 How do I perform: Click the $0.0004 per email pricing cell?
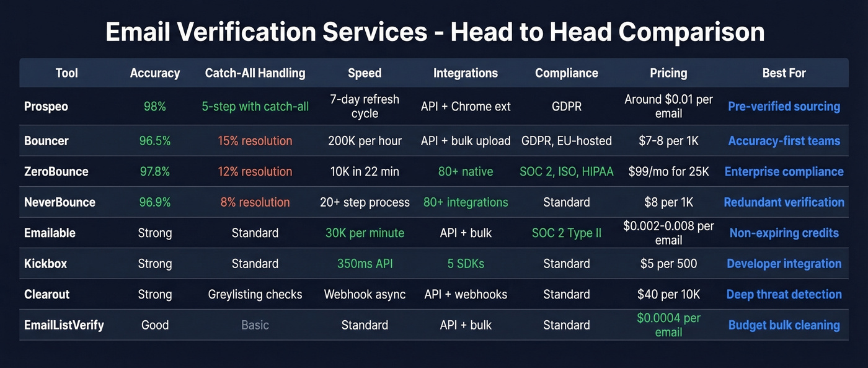[668, 325]
